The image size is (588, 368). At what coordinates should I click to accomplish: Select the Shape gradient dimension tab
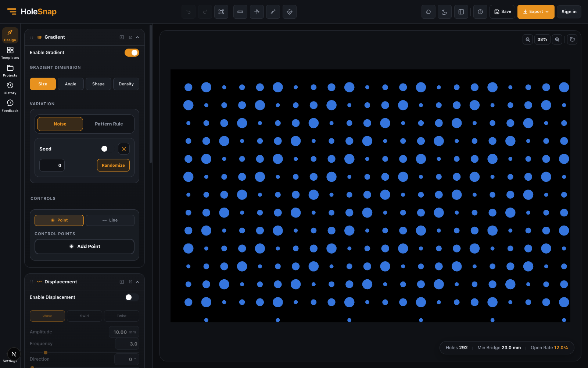pos(98,84)
